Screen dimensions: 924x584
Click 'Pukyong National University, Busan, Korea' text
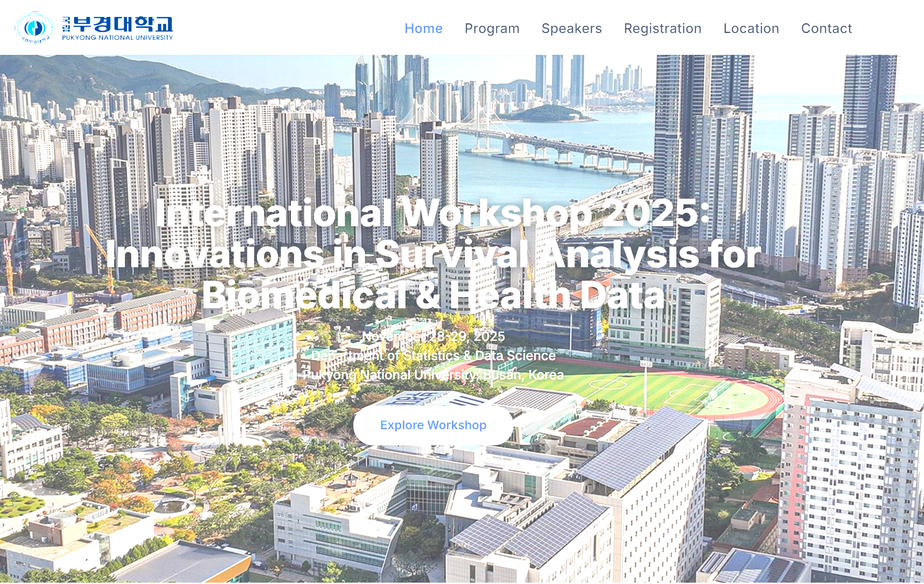click(433, 375)
